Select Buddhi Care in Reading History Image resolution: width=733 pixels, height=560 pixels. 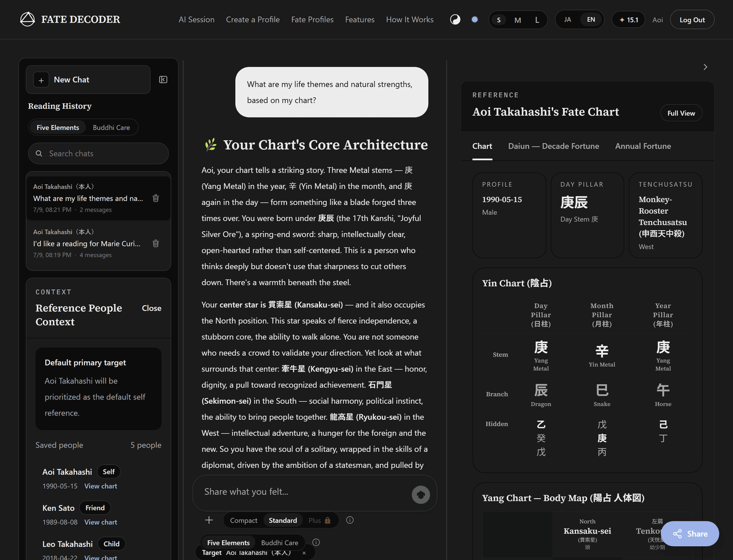[x=111, y=127]
